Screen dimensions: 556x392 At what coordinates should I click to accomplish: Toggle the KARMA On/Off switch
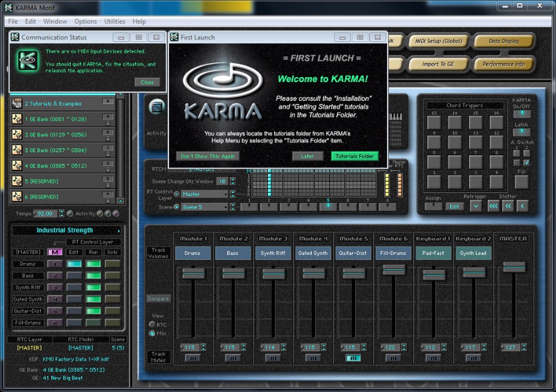tap(521, 113)
